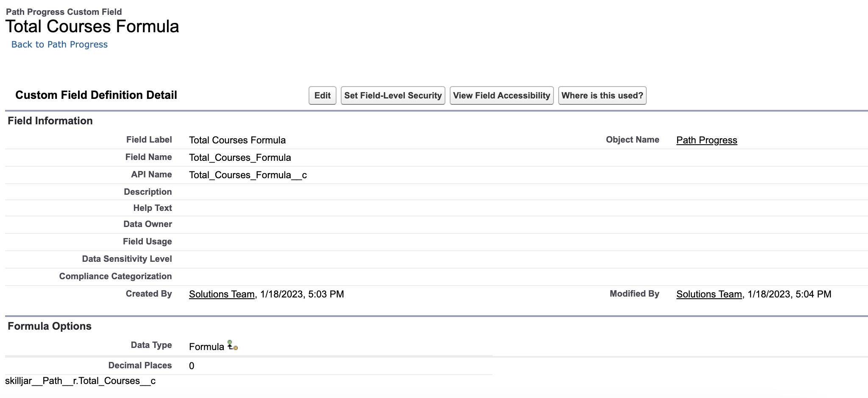Image resolution: width=868 pixels, height=398 pixels.
Task: Click the Custom Field Definition Detail heading
Action: [96, 95]
